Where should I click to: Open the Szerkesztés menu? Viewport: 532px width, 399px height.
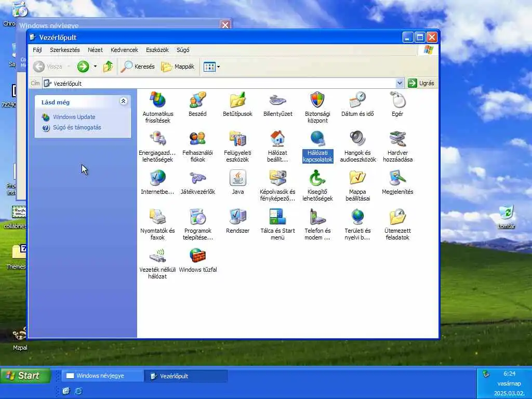(65, 50)
